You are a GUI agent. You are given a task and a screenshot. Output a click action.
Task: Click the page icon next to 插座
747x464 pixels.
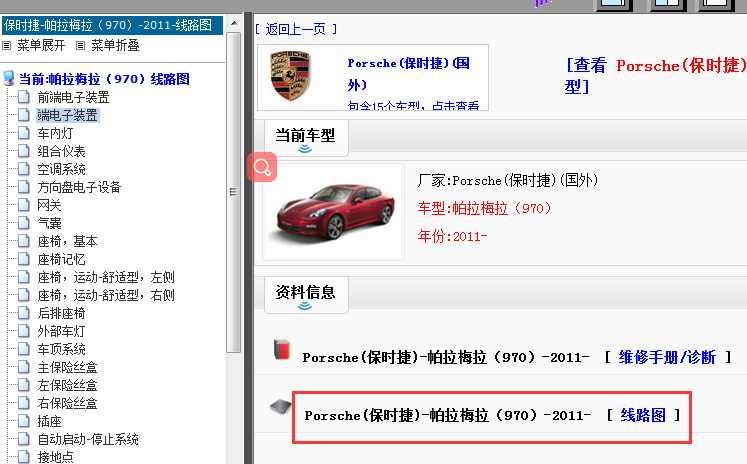pos(24,421)
